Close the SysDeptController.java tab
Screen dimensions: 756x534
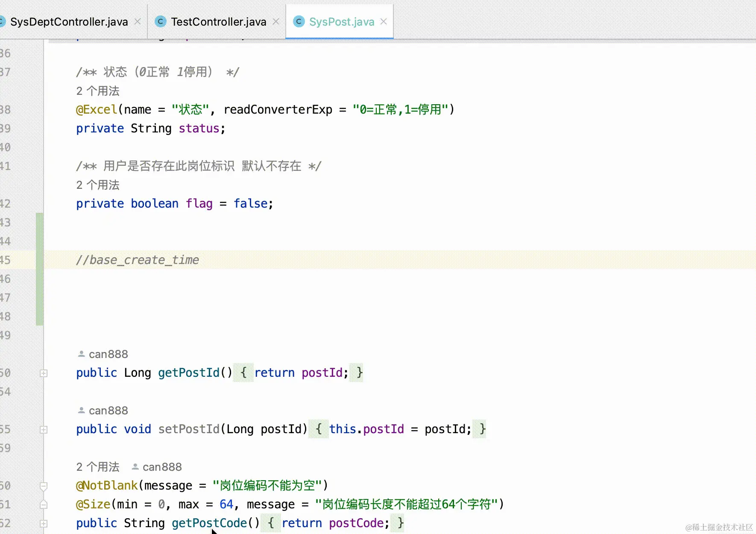pyautogui.click(x=138, y=21)
